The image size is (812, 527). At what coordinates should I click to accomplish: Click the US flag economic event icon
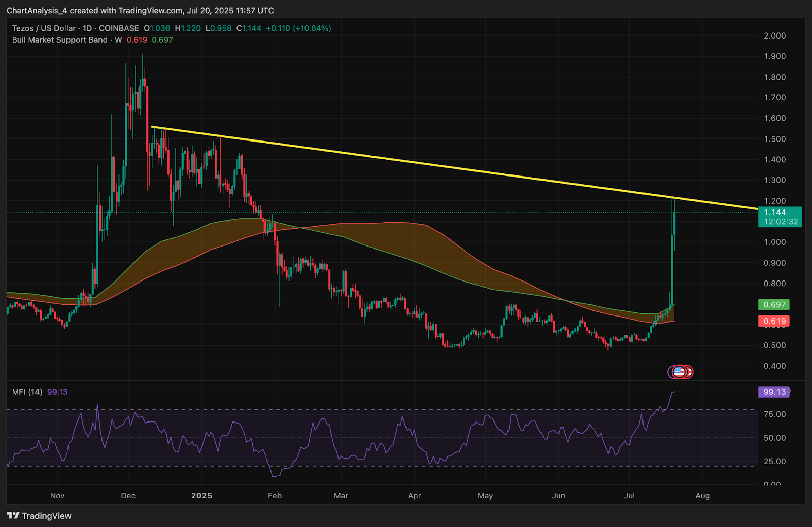coord(679,372)
